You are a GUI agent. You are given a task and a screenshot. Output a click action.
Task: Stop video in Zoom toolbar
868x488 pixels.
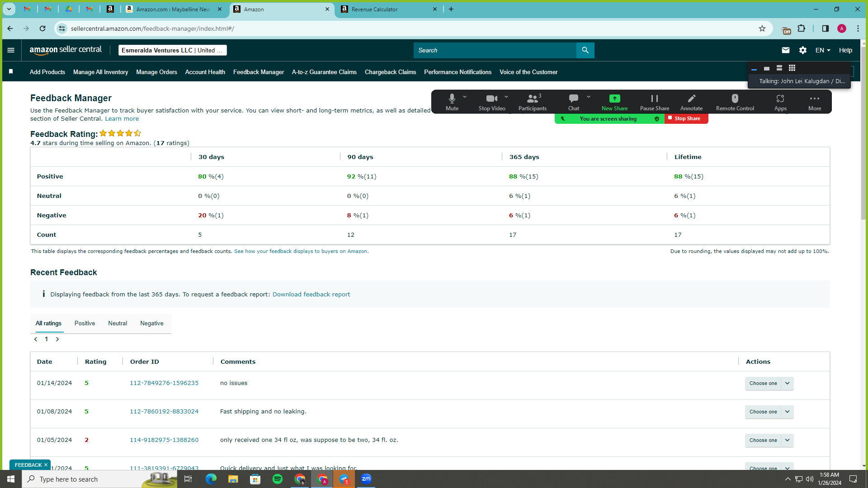(x=492, y=102)
